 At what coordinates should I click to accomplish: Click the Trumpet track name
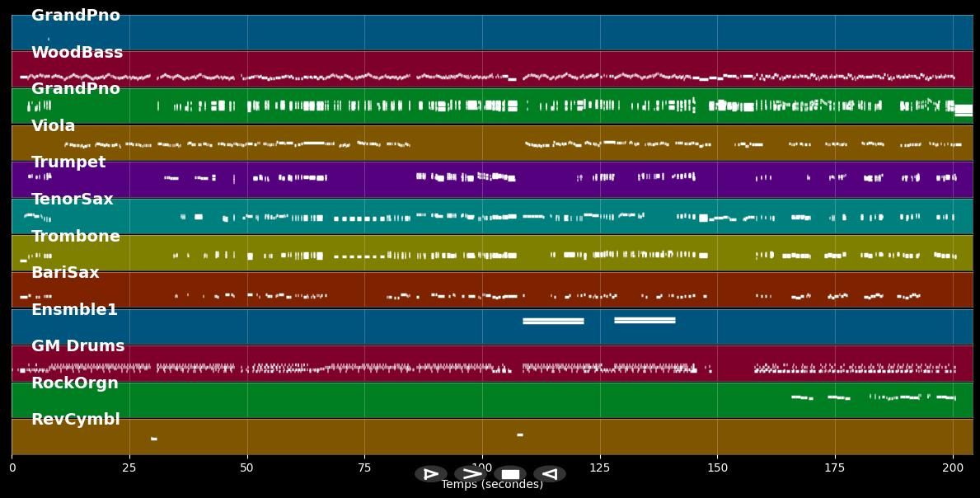pyautogui.click(x=68, y=162)
